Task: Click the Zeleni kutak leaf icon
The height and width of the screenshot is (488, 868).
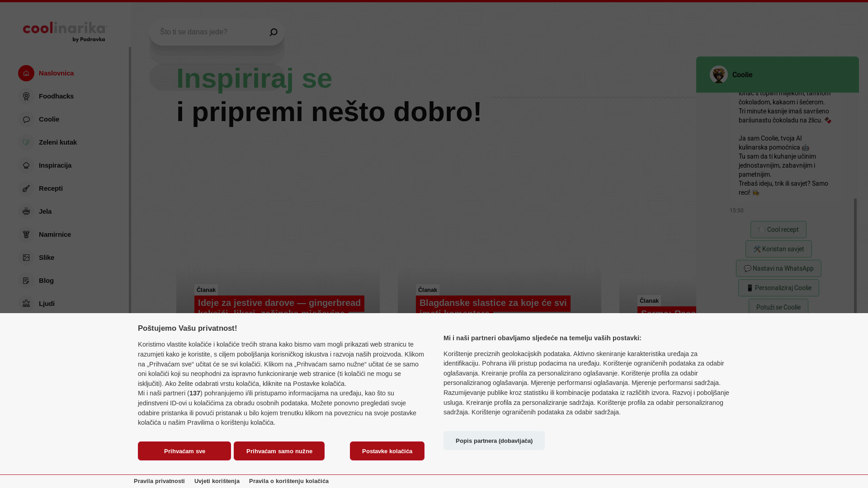Action: coord(26,142)
